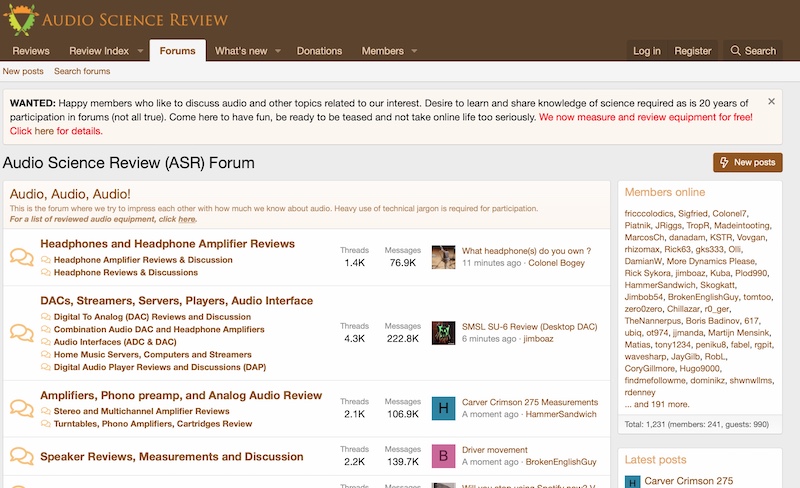The width and height of the screenshot is (800, 488).
Task: Open the Members nav item
Action: pos(383,51)
